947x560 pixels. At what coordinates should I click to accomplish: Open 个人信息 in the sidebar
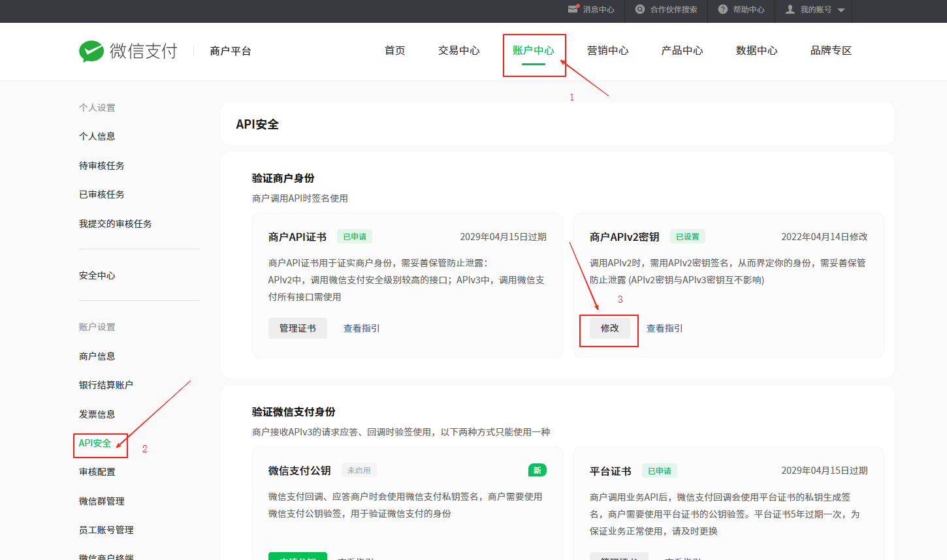97,136
